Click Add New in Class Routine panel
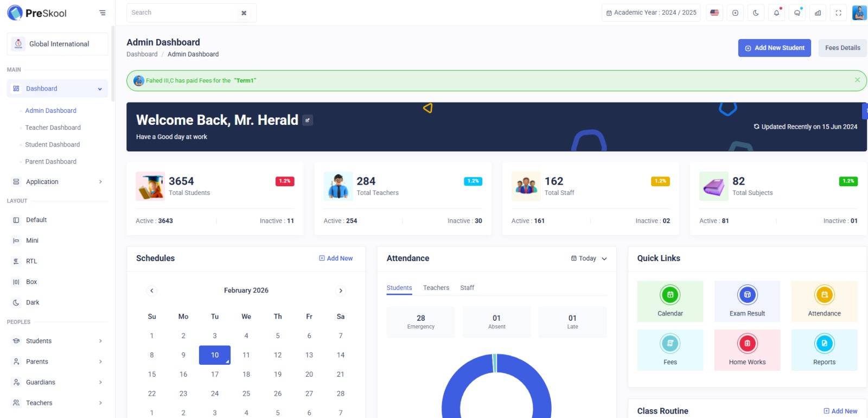Viewport: 868px width, 418px height. (840, 411)
